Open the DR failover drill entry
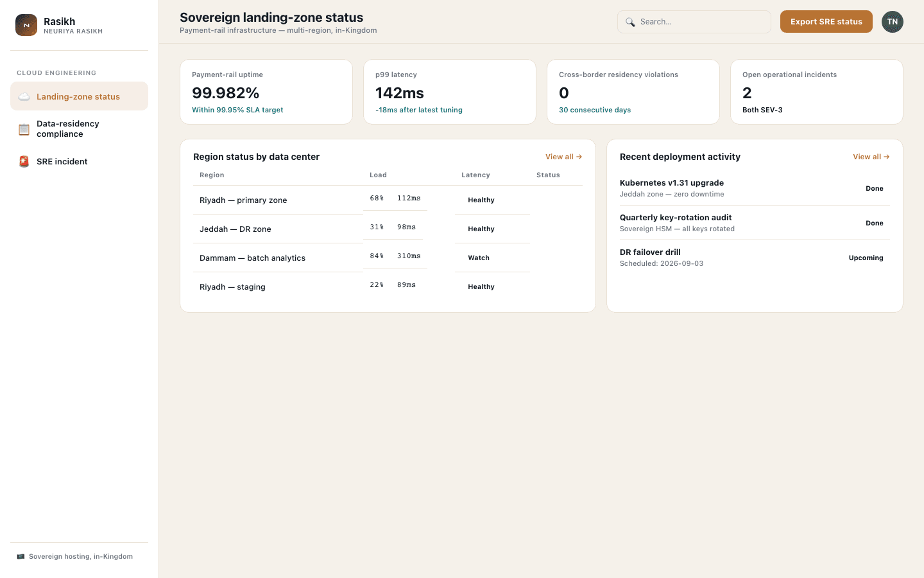The image size is (924, 578). tap(755, 258)
